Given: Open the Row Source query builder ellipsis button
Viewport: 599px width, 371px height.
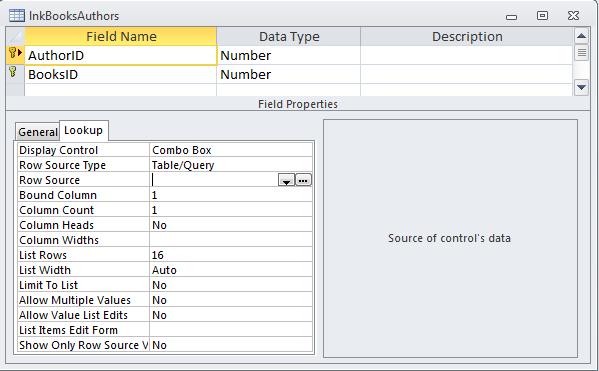Looking at the screenshot, I should point(303,180).
